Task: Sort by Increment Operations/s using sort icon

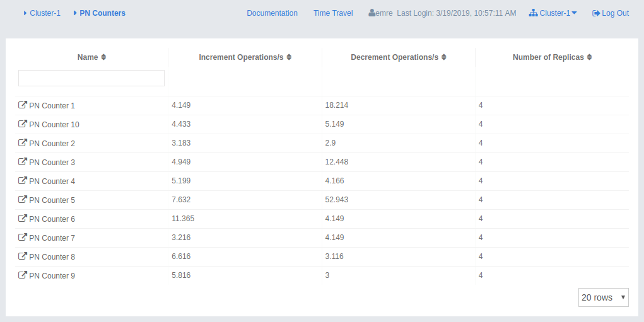Action: pyautogui.click(x=289, y=57)
